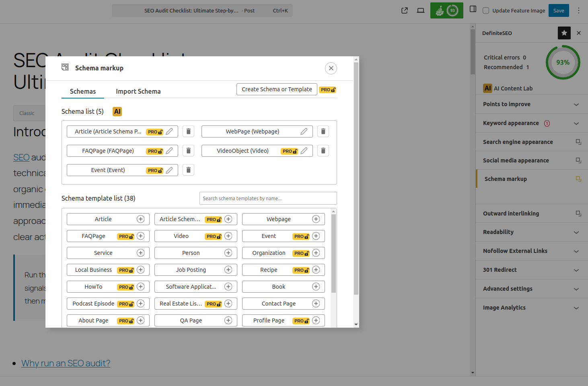Switch to the Import Schema tab

[138, 91]
